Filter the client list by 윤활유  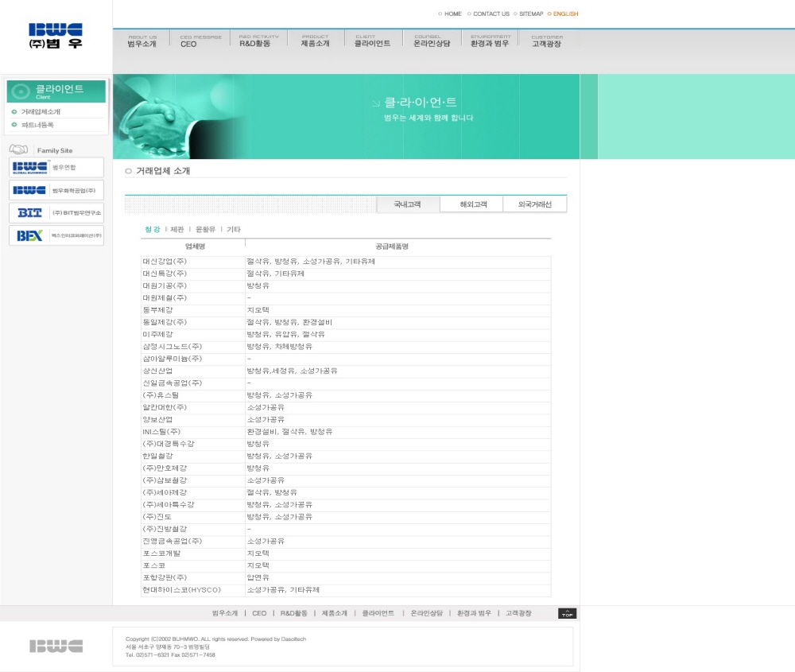pyautogui.click(x=205, y=229)
